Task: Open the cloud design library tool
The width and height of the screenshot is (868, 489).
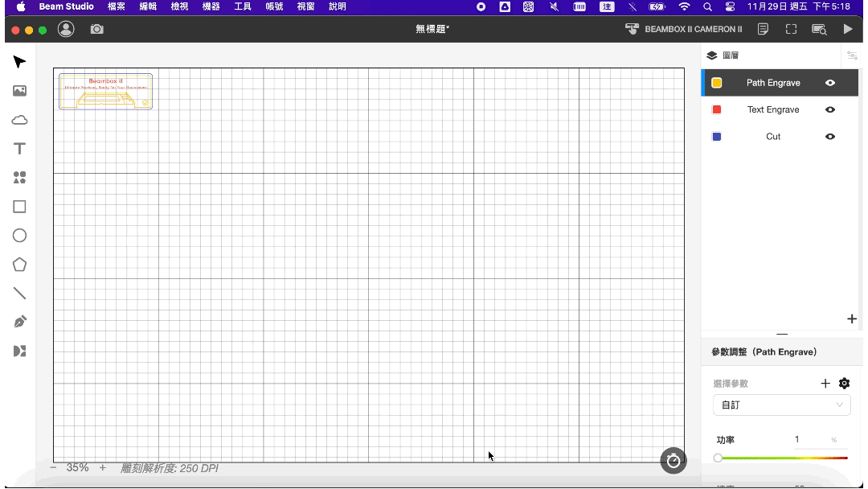Action: (19, 120)
